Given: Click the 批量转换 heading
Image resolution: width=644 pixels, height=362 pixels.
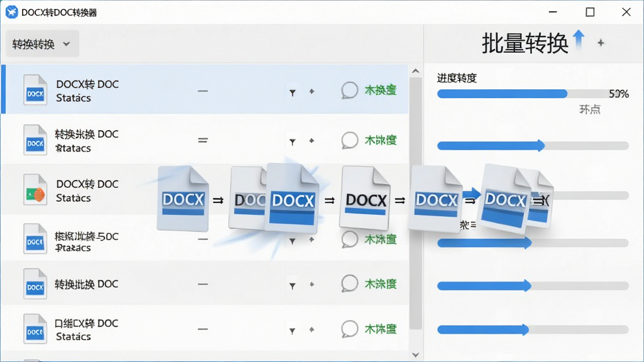Looking at the screenshot, I should coord(525,43).
